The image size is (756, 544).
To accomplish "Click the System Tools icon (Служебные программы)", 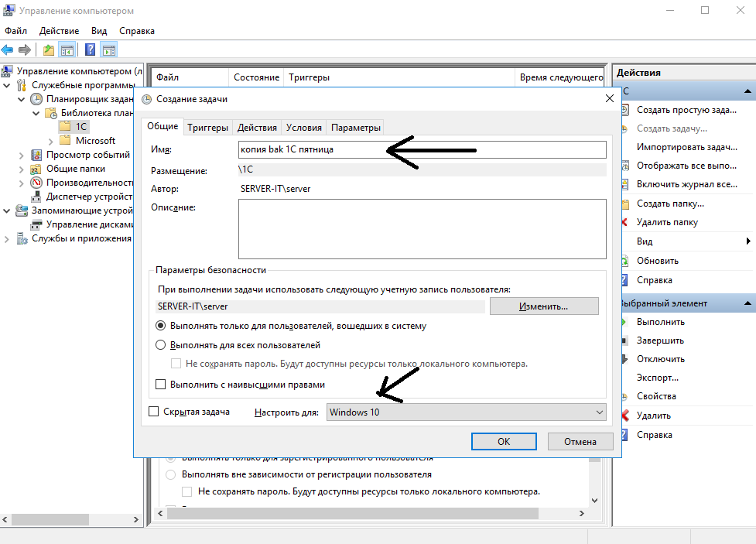I will pyautogui.click(x=21, y=85).
